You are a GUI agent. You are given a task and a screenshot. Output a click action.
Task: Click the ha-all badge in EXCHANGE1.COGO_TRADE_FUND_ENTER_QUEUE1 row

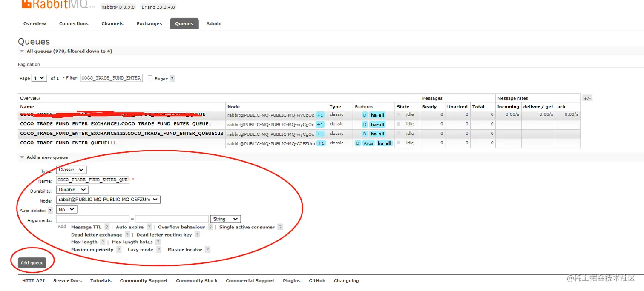click(x=377, y=125)
